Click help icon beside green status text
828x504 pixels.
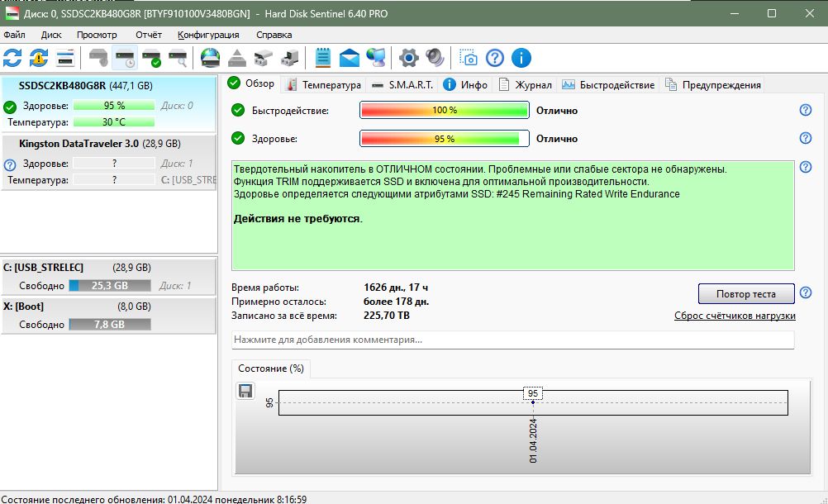(806, 167)
